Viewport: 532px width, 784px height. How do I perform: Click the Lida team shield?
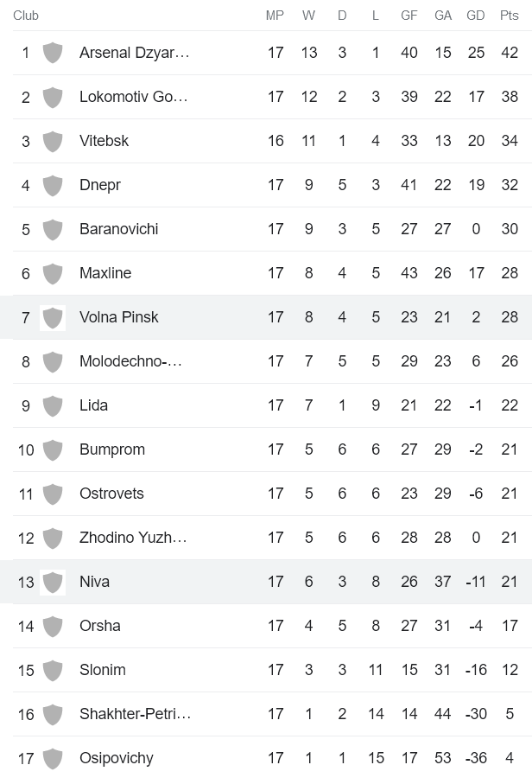pyautogui.click(x=52, y=405)
